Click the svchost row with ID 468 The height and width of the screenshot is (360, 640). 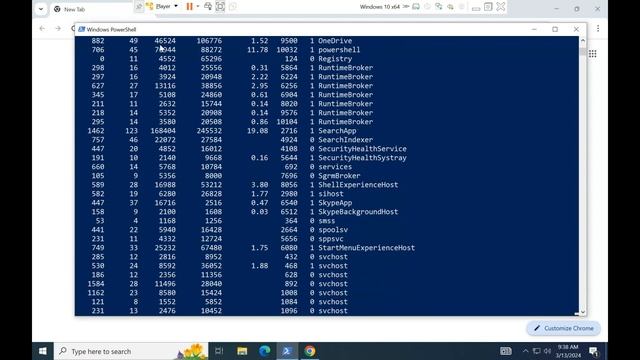coord(220,265)
